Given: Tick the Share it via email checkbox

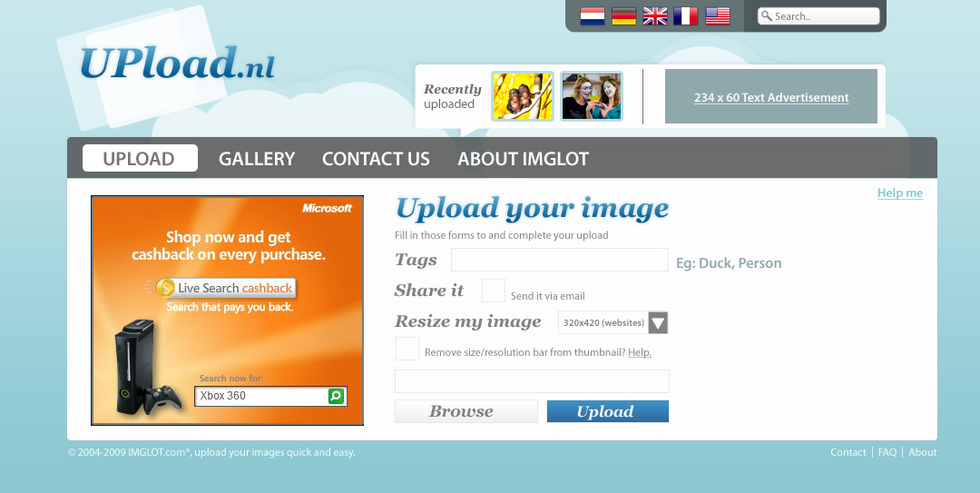Looking at the screenshot, I should [493, 291].
